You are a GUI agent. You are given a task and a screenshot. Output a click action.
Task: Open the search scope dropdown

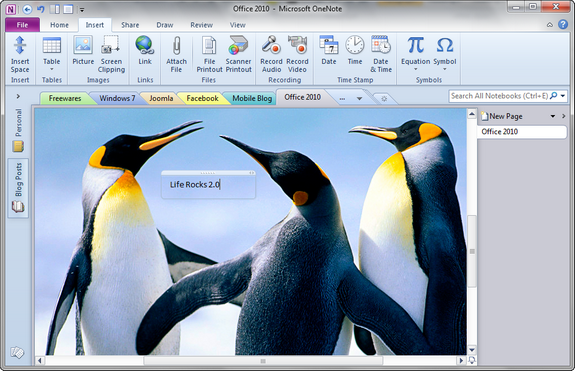point(563,96)
